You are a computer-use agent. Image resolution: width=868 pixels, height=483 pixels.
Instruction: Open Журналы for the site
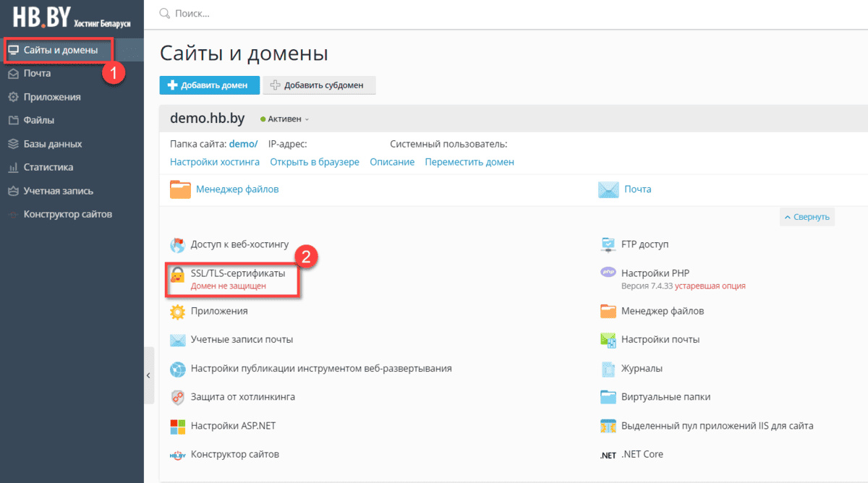click(643, 368)
